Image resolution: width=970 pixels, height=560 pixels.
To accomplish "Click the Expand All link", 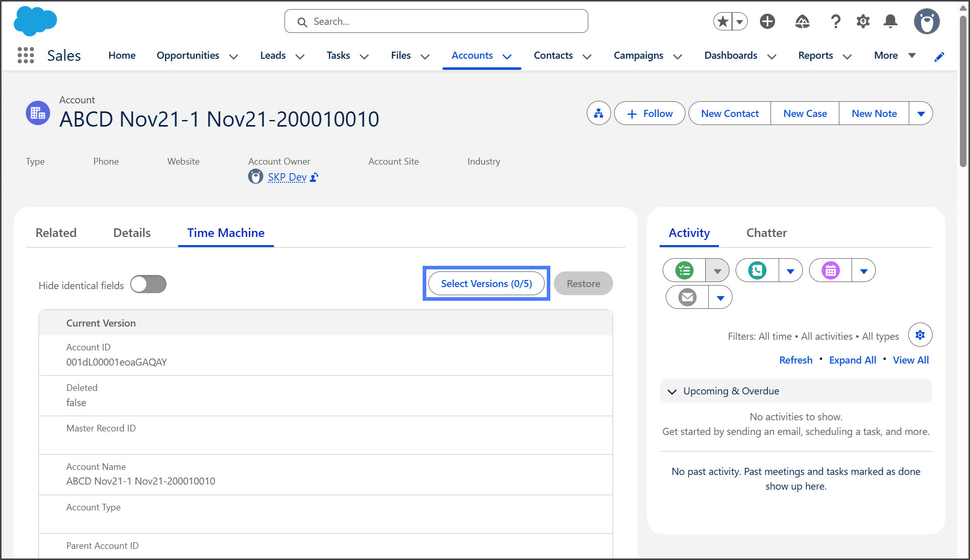I will [x=852, y=360].
